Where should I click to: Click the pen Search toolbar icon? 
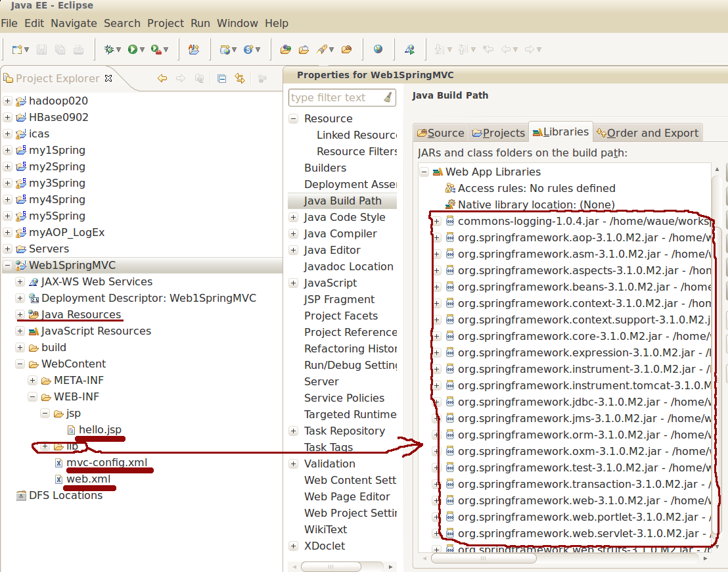322,49
